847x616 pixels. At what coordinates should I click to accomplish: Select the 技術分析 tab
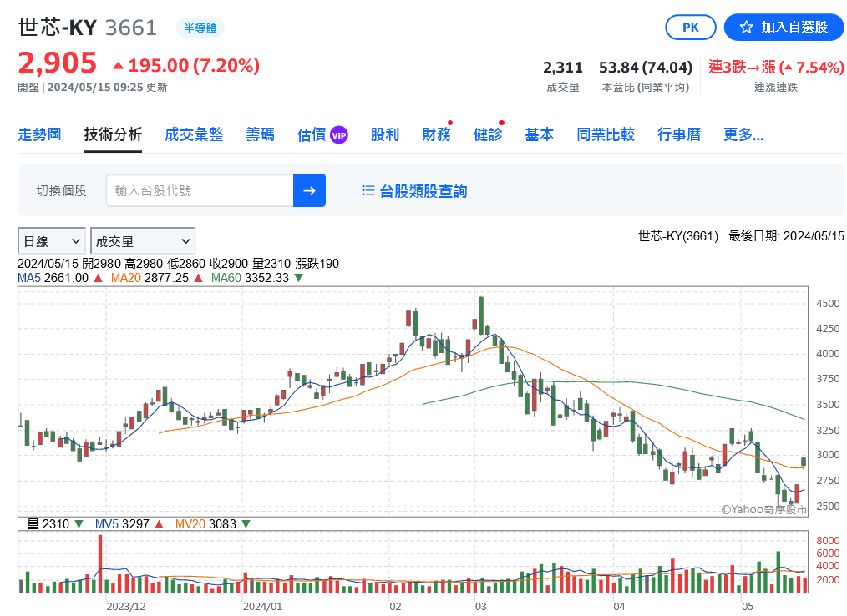[x=113, y=134]
